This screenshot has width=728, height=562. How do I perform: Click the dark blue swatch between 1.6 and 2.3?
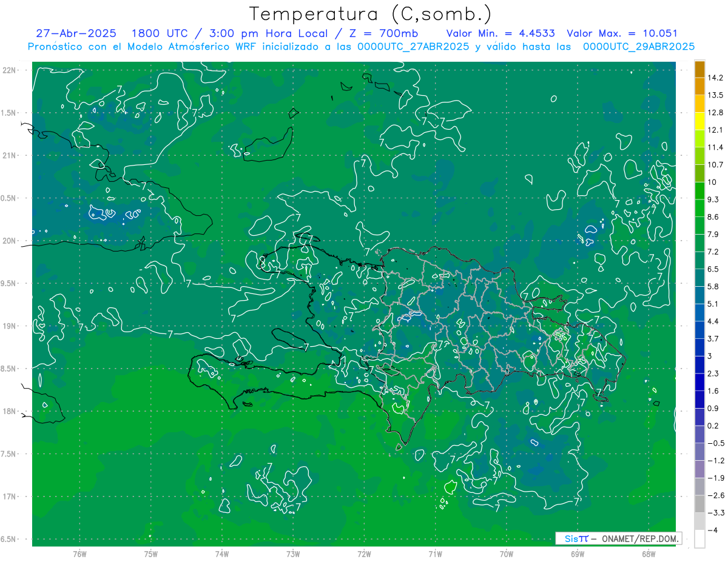pos(699,383)
